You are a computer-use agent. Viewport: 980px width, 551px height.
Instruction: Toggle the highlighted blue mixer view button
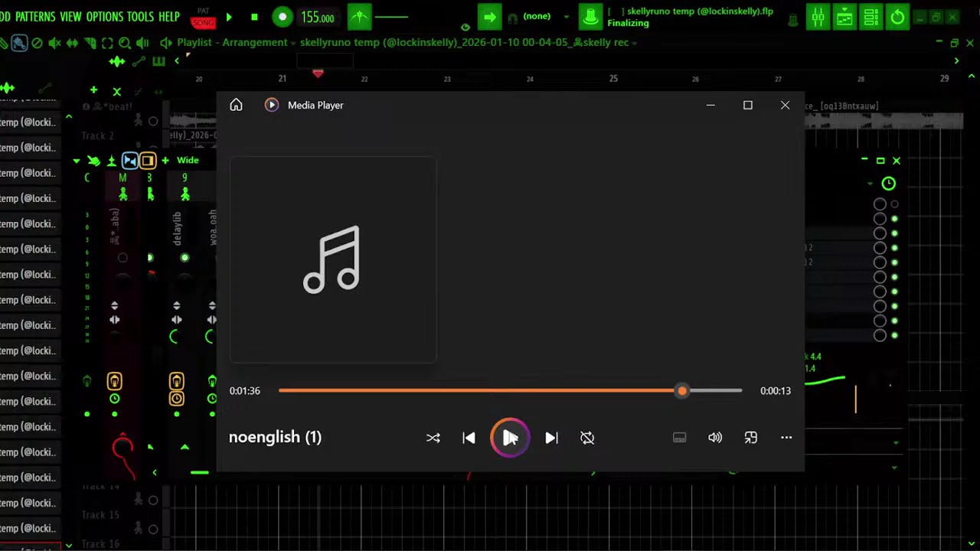click(x=130, y=161)
